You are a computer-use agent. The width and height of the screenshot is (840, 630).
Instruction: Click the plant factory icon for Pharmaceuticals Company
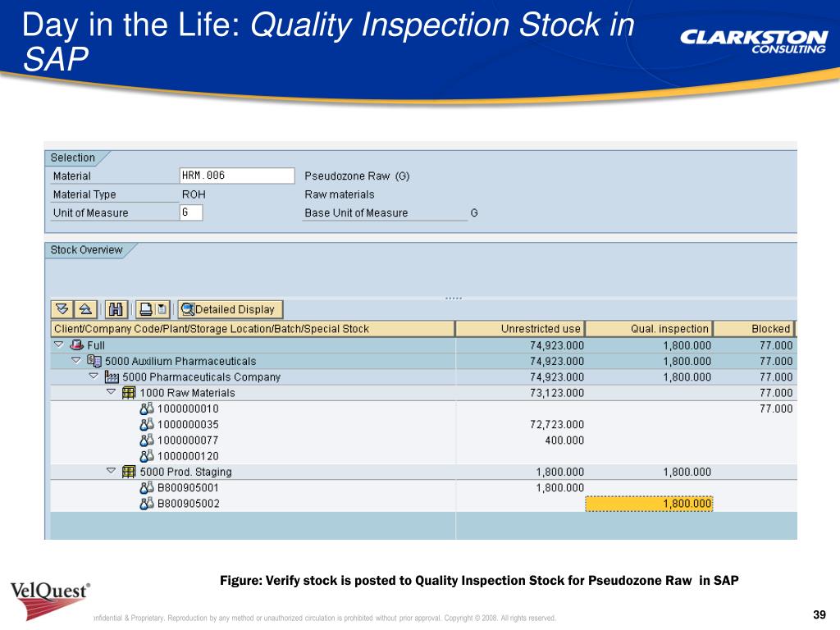(x=112, y=377)
